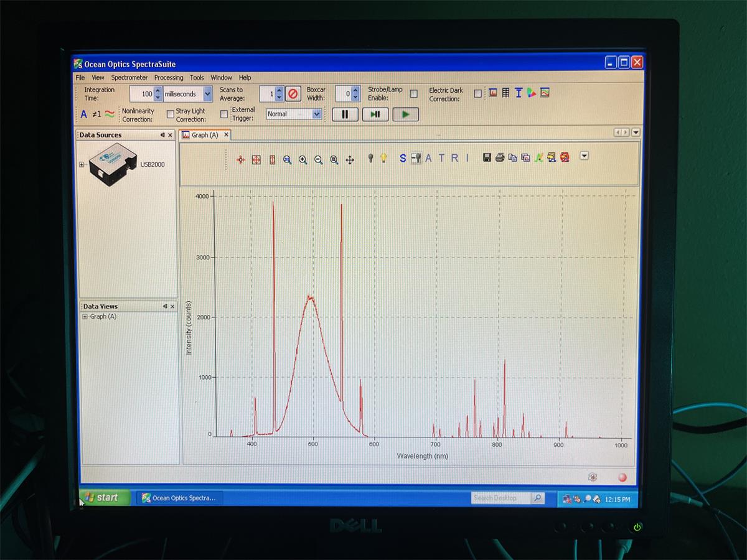Open the Window menu

pyautogui.click(x=221, y=78)
